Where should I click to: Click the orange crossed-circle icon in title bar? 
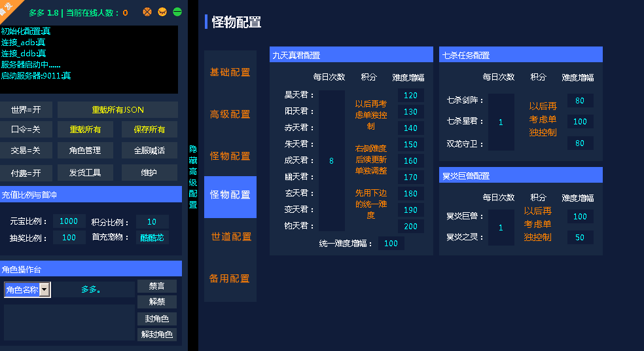click(x=147, y=12)
